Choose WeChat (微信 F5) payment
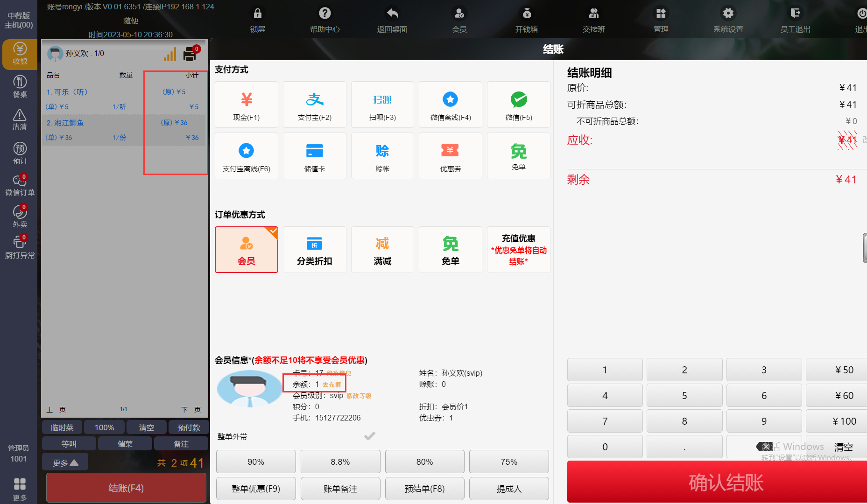 [518, 105]
